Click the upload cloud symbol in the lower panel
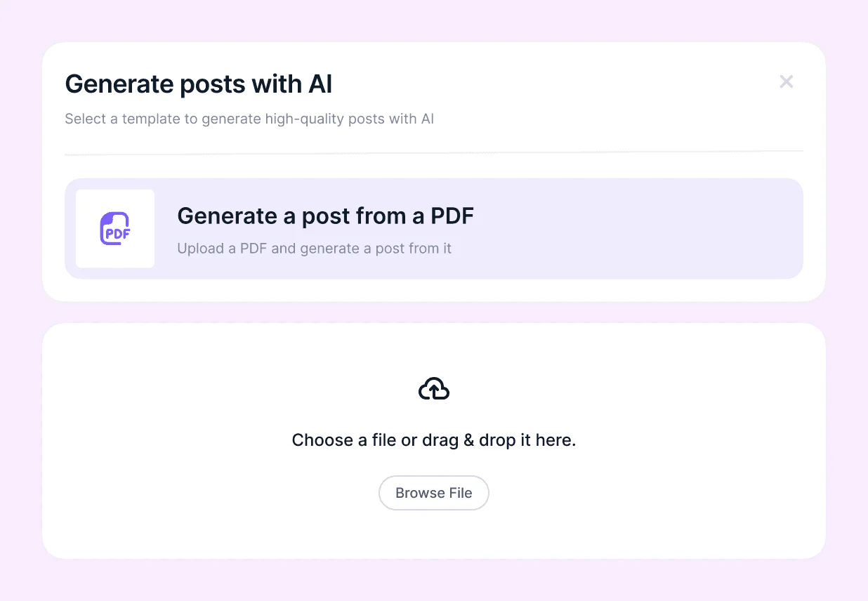Screen dimensions: 868x601 pyautogui.click(x=433, y=388)
